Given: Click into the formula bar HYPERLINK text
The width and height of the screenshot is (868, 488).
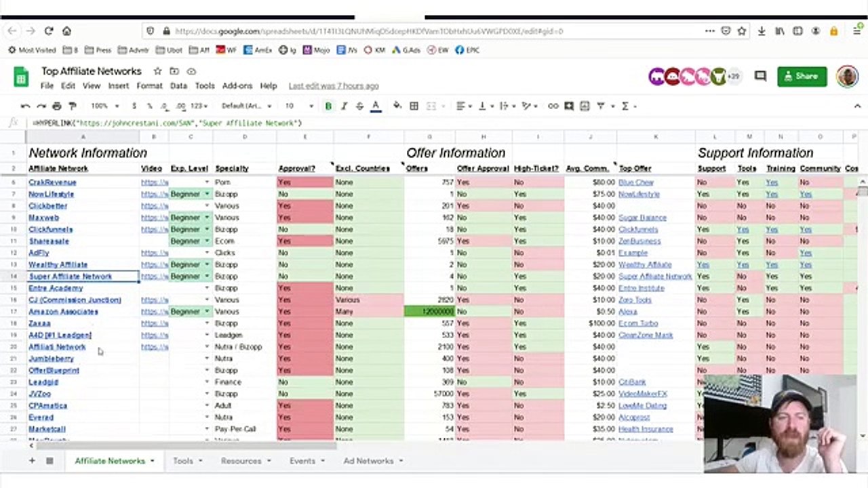Looking at the screenshot, I should coord(167,123).
